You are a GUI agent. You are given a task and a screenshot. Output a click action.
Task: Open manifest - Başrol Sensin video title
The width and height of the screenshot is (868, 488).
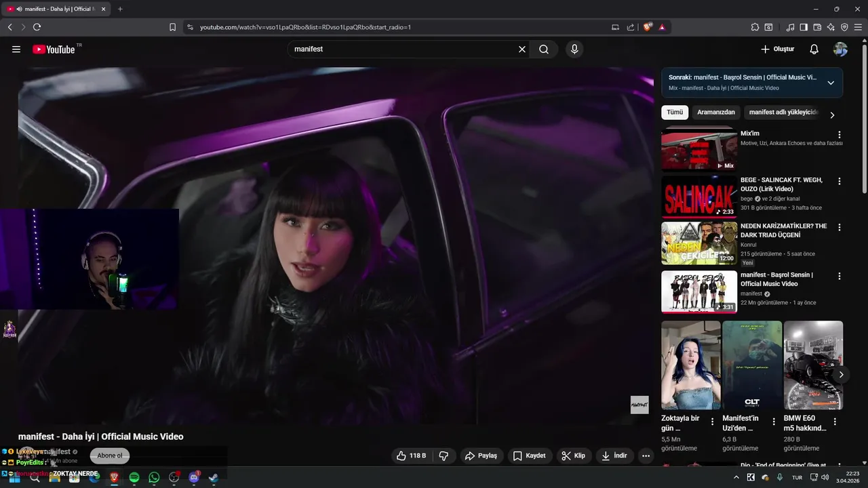click(776, 279)
